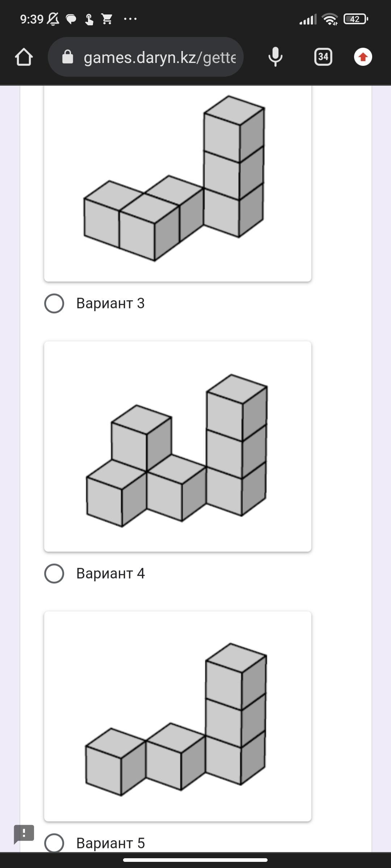
Task: Select the Вариант 5 radio button
Action: [x=54, y=843]
